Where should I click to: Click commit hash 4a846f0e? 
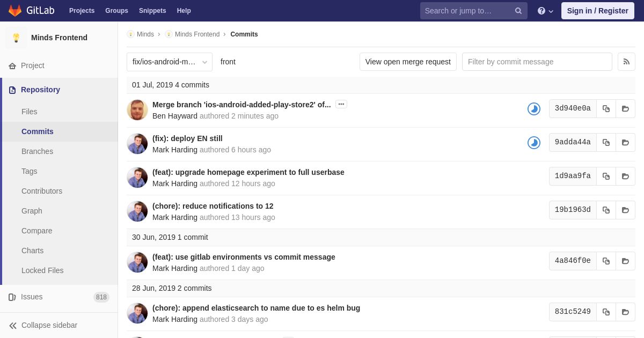[573, 261]
